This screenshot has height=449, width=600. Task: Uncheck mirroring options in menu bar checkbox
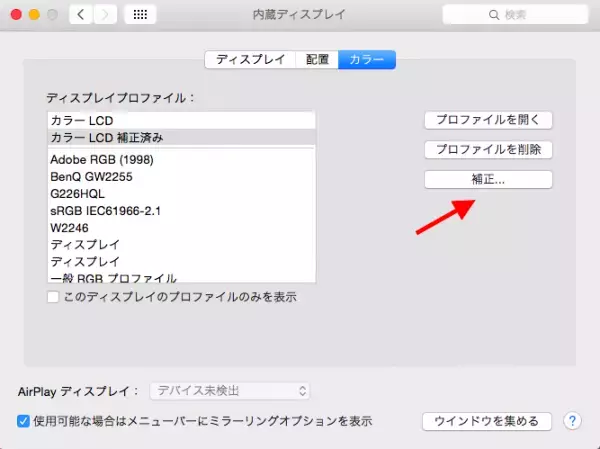(x=23, y=421)
